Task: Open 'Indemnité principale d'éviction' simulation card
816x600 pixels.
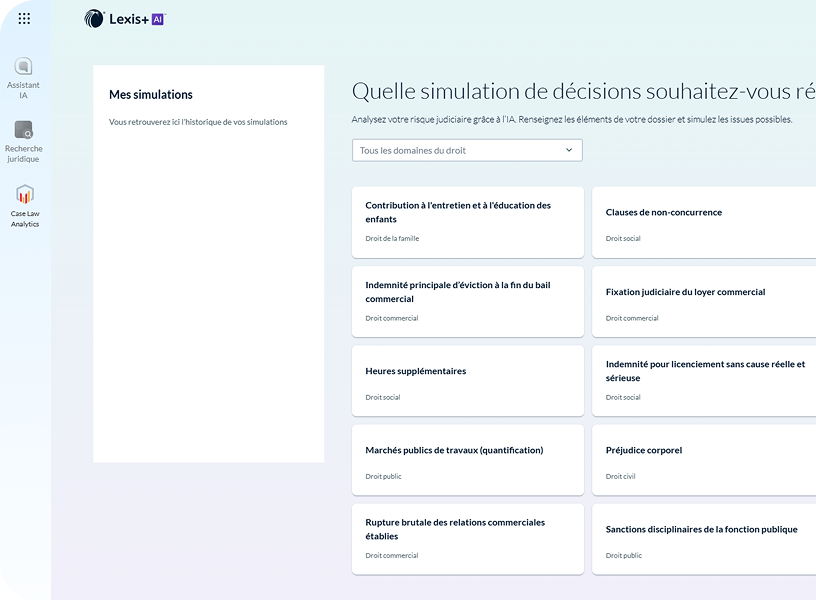Action: click(467, 301)
